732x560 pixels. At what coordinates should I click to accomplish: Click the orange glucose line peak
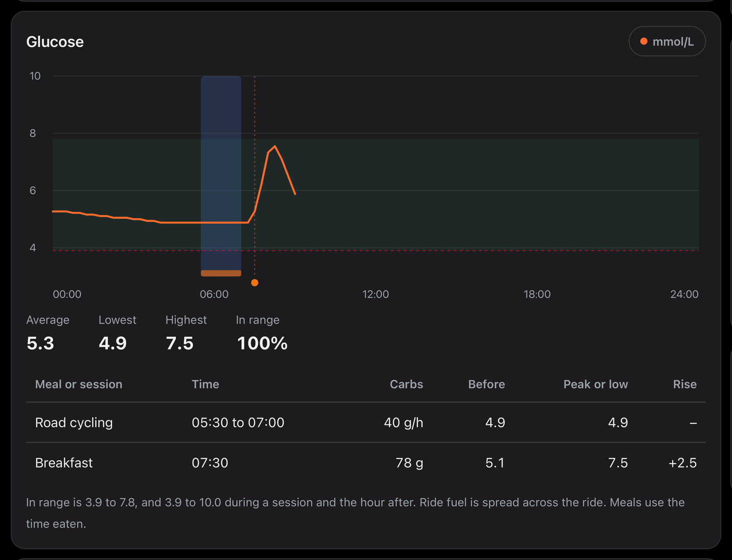pos(275,146)
